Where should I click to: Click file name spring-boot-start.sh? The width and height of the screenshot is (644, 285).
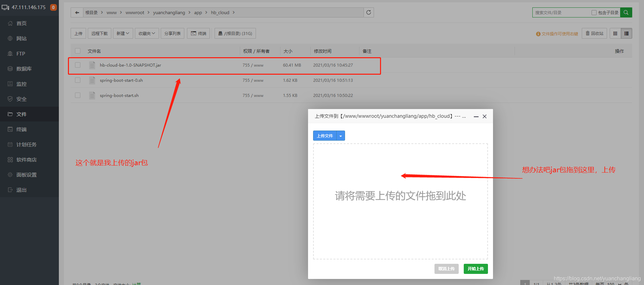click(x=119, y=95)
